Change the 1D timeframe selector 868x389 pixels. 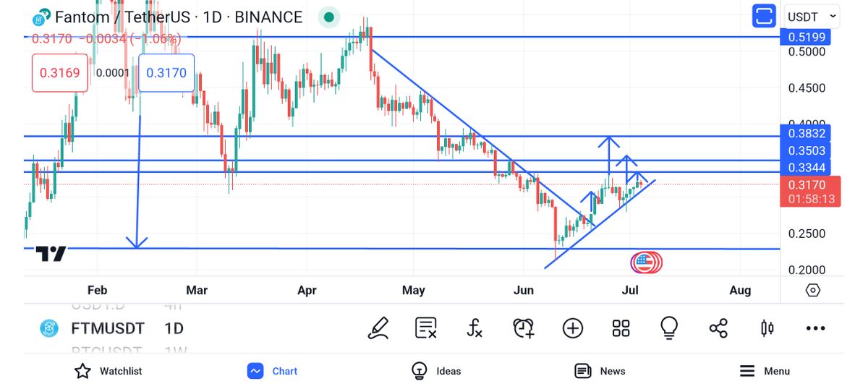point(174,328)
